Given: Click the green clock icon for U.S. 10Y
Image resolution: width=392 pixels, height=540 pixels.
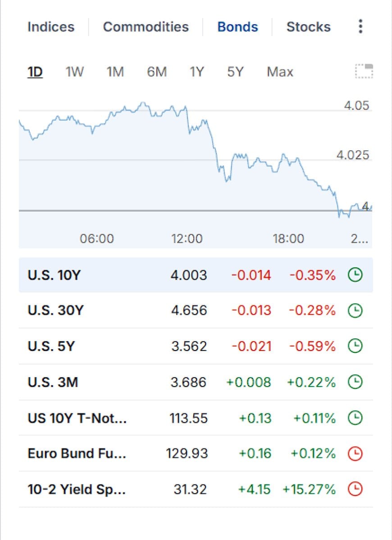Looking at the screenshot, I should pyautogui.click(x=355, y=275).
